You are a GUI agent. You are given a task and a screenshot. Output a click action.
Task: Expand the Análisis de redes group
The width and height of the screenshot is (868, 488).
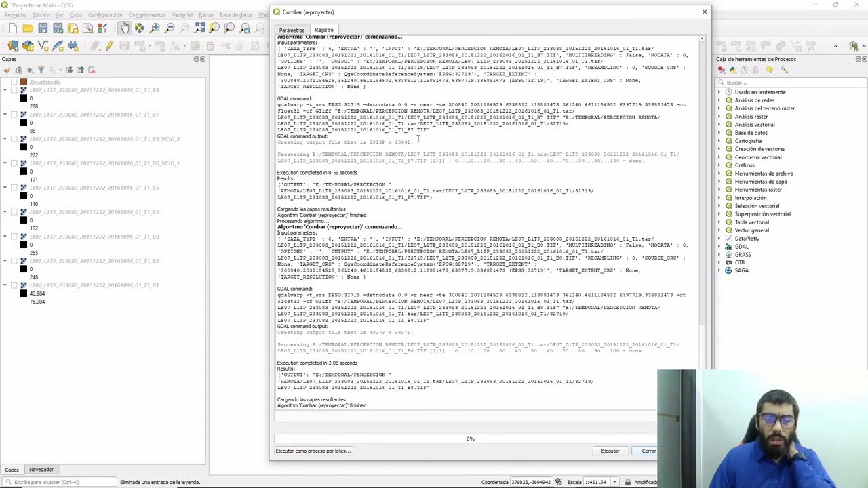tap(720, 100)
